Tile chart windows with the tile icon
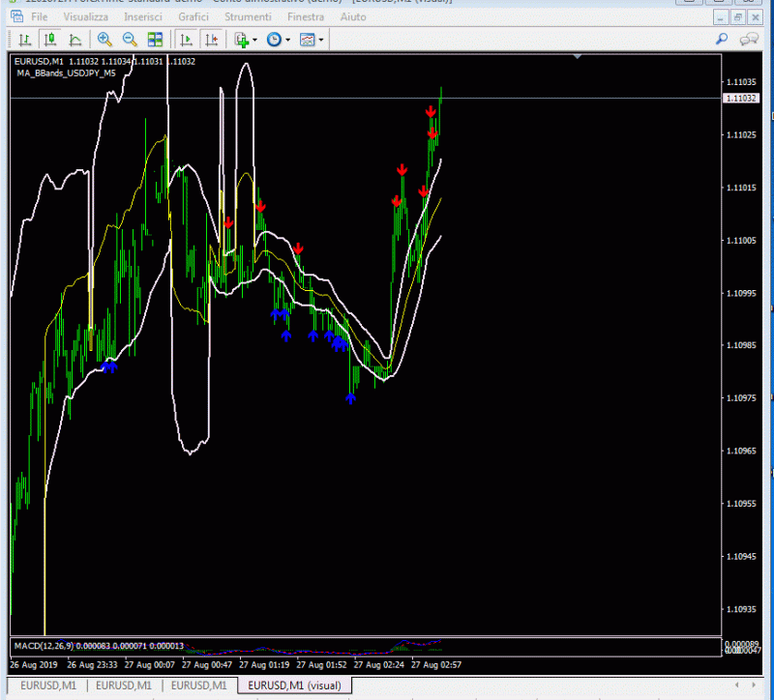The height and width of the screenshot is (700, 774). (155, 40)
